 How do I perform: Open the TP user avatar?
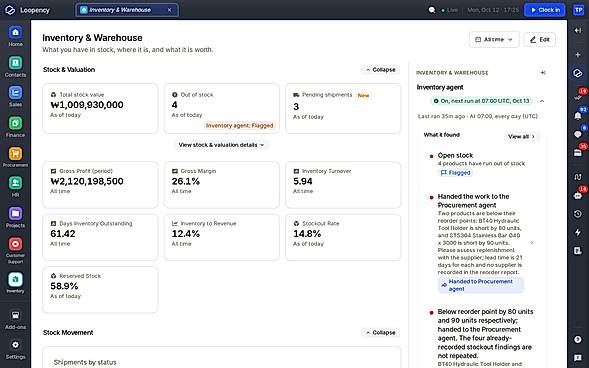click(578, 10)
